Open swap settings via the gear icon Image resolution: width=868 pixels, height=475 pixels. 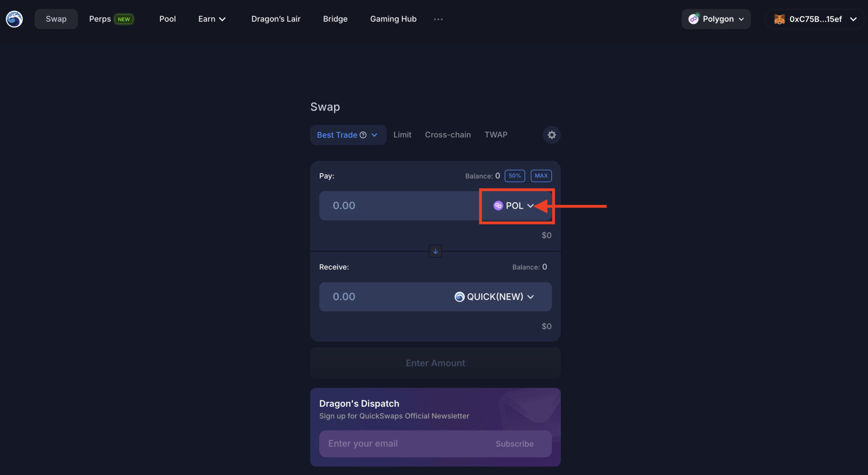click(x=551, y=135)
